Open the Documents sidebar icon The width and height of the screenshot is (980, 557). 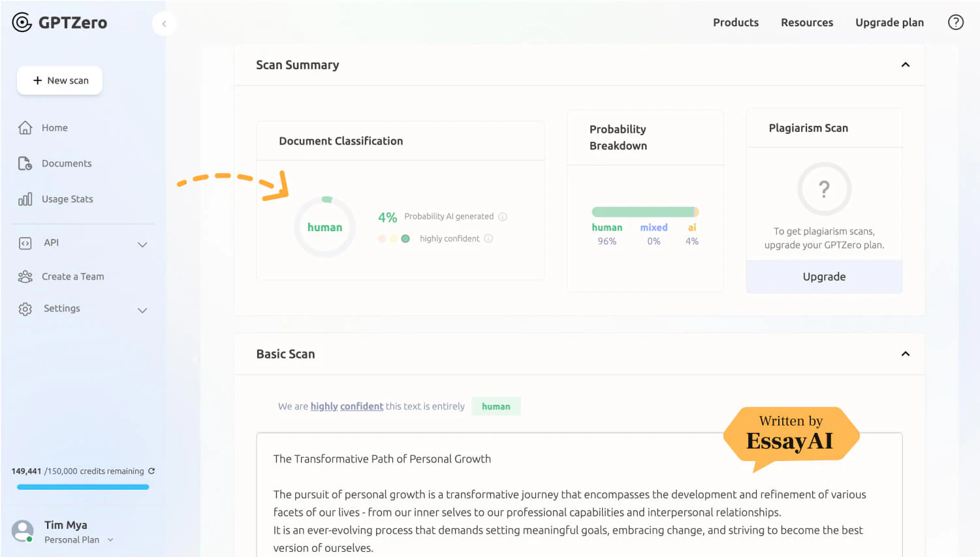[x=25, y=163]
